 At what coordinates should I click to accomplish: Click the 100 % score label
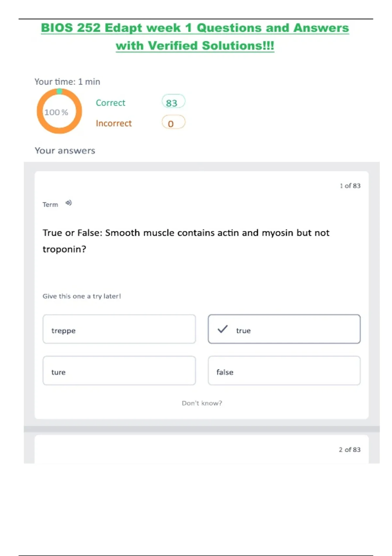(56, 113)
